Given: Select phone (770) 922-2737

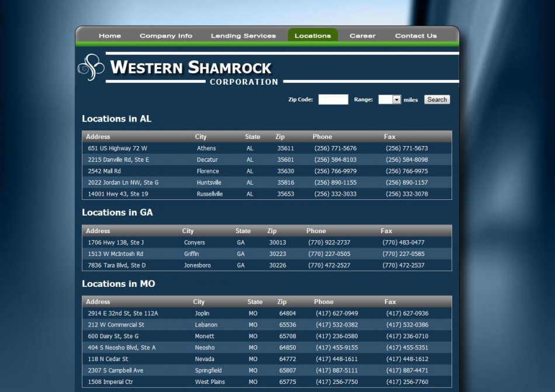Looking at the screenshot, I should point(329,242).
